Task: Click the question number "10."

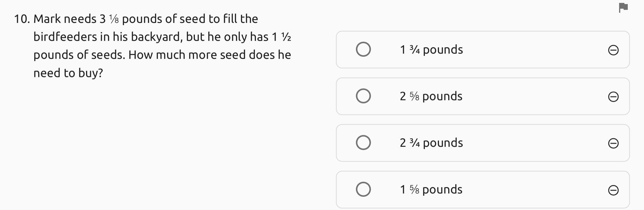Action: point(22,19)
